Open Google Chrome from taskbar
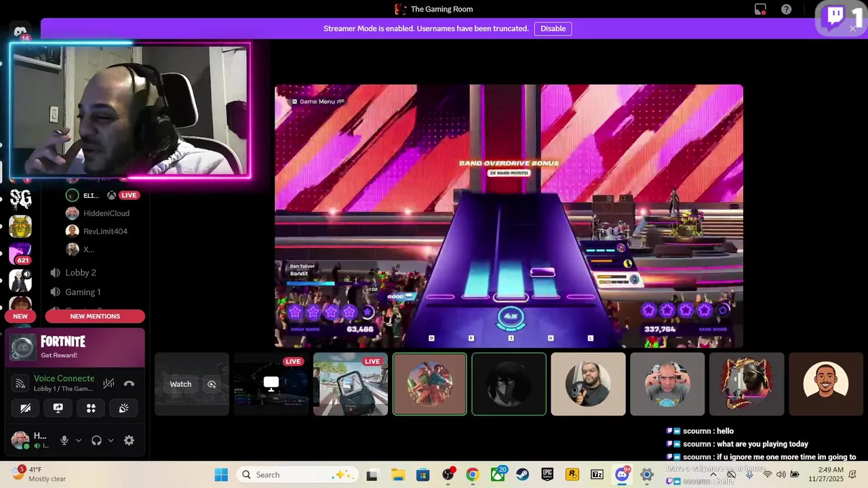868x488 pixels. tap(473, 474)
